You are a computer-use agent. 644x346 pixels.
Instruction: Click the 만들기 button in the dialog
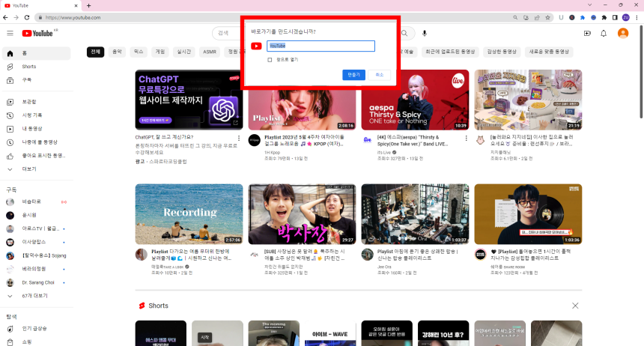(x=353, y=75)
